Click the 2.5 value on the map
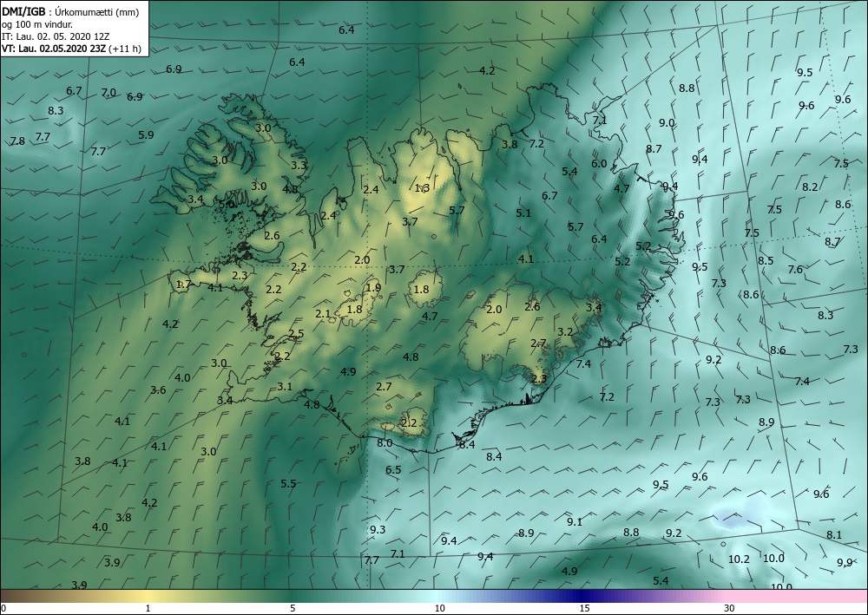Image resolution: width=868 pixels, height=615 pixels. click(296, 333)
